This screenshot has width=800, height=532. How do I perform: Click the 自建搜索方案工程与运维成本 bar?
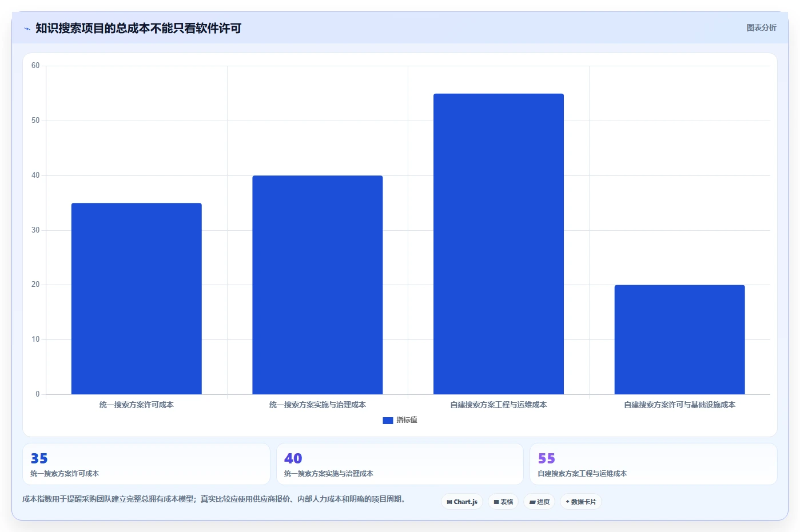[499, 244]
